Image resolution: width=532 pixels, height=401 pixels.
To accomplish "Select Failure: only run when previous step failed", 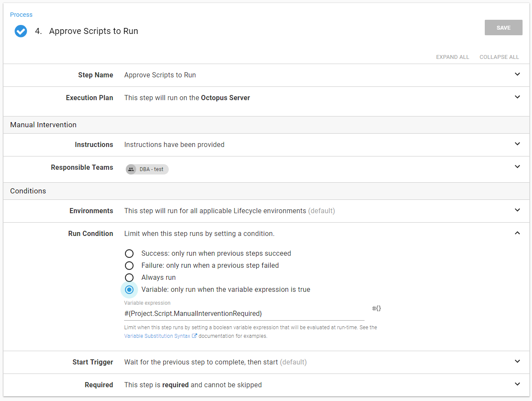I will point(129,266).
